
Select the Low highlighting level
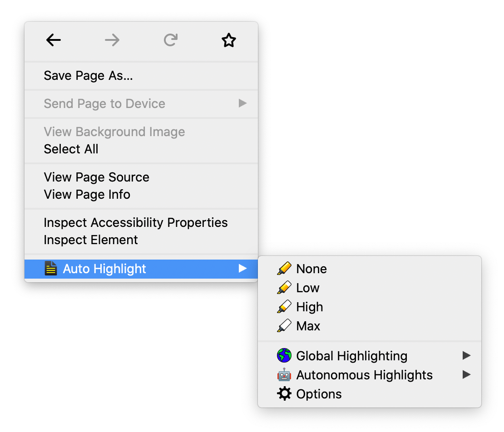(x=308, y=288)
